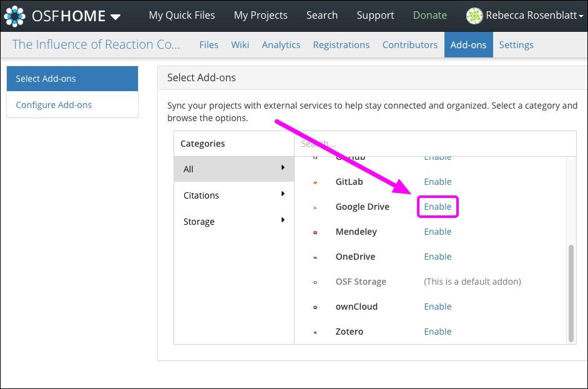
Task: Click the Mendeley service icon
Action: (x=315, y=232)
